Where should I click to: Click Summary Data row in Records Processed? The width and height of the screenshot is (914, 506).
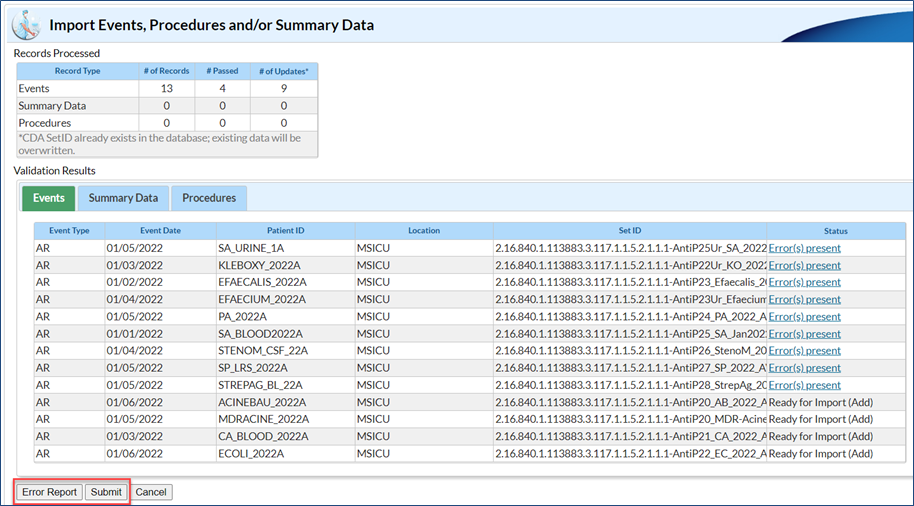click(167, 106)
